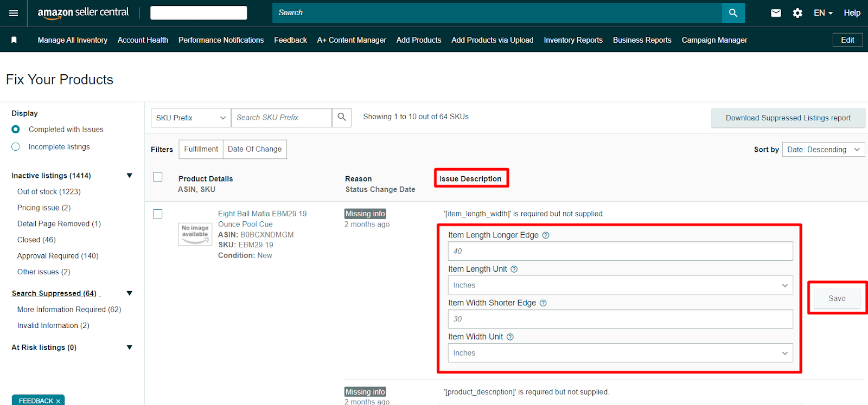Screen dimensions: 868x405
Task: Tick the select-all checkbox in table header
Action: [158, 177]
